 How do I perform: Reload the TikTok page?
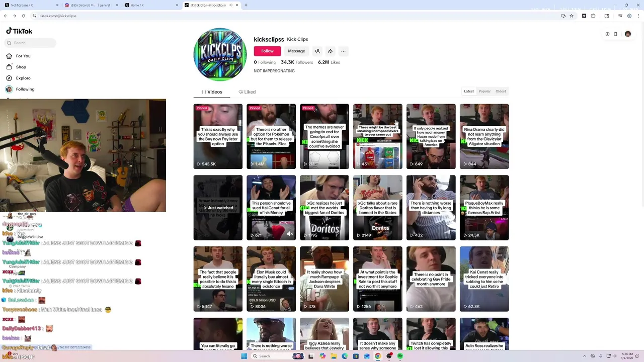(23, 16)
